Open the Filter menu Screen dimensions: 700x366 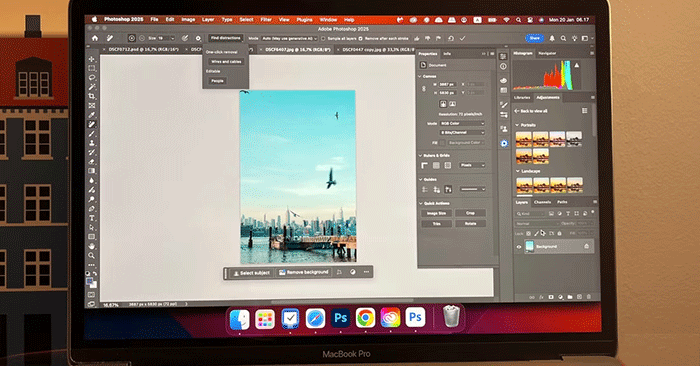pyautogui.click(x=266, y=20)
